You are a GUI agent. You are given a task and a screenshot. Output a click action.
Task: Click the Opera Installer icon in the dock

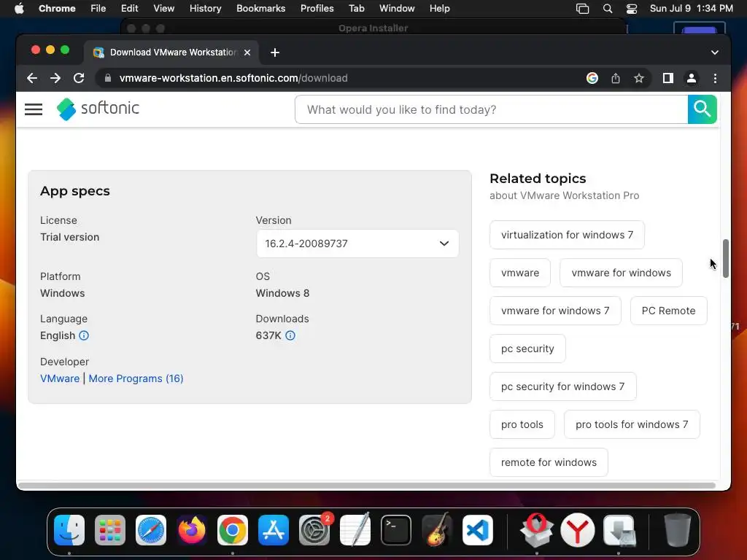coord(537,530)
